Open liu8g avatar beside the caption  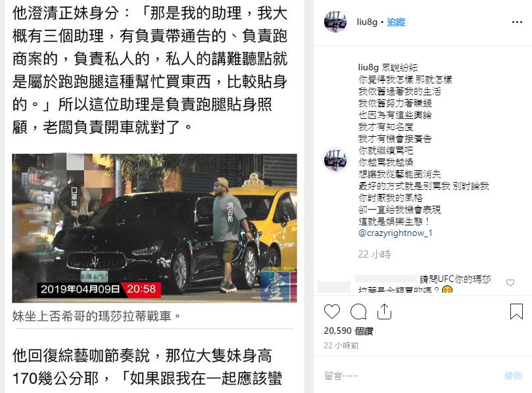coord(335,160)
